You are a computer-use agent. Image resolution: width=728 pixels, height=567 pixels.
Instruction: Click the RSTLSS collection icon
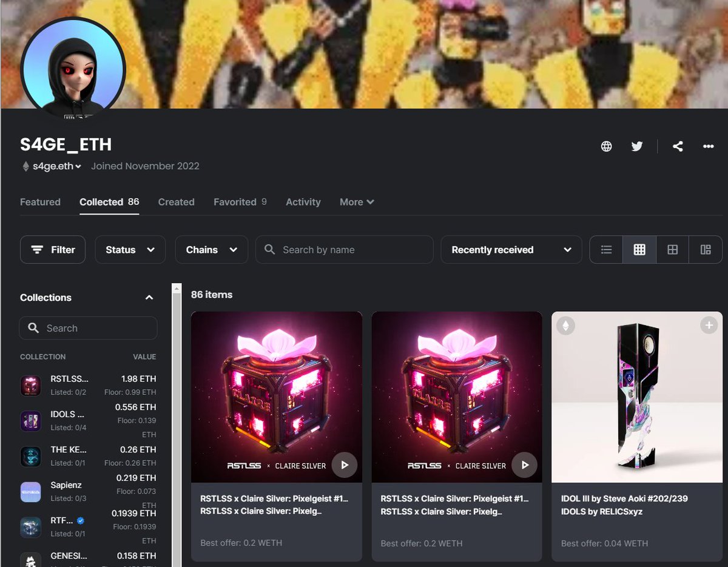click(30, 385)
